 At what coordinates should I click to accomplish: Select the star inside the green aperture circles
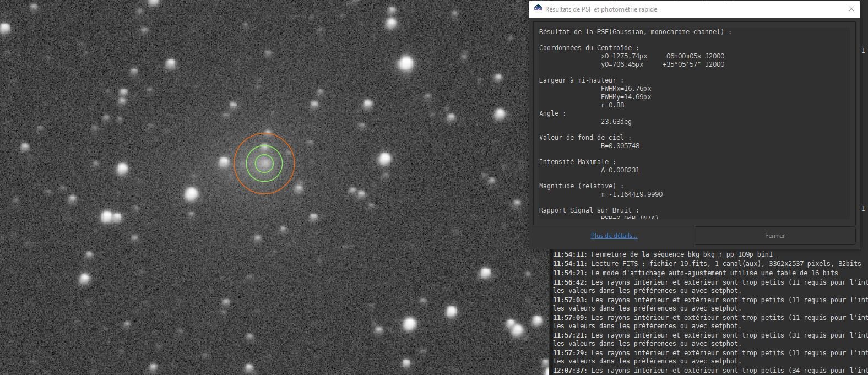[x=264, y=163]
